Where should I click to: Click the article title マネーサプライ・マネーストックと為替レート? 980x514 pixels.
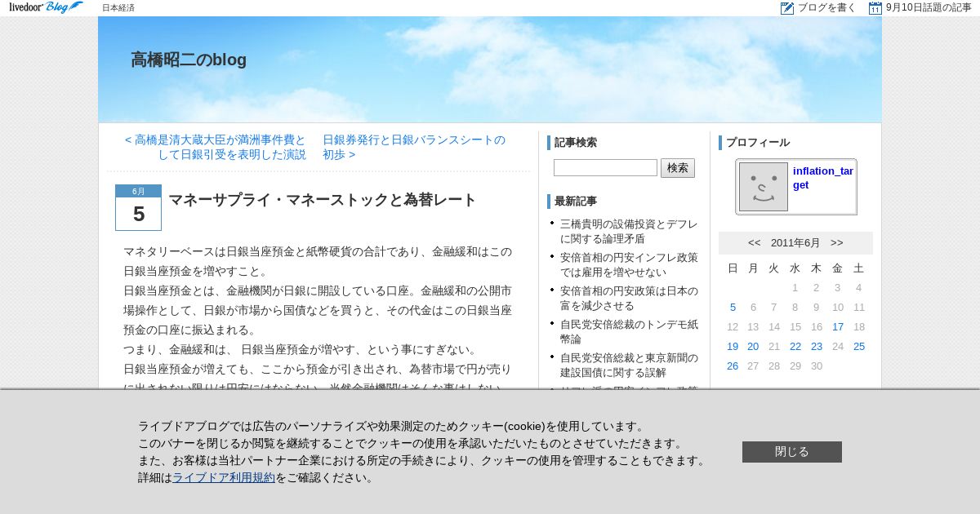point(322,200)
